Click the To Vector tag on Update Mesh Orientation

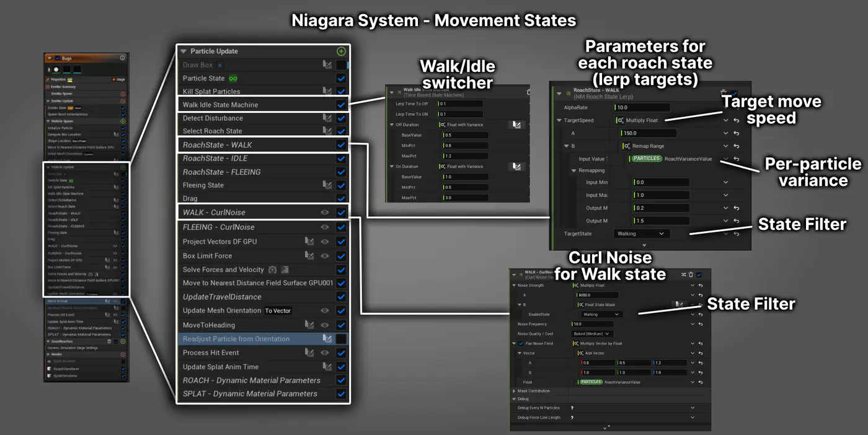click(278, 310)
